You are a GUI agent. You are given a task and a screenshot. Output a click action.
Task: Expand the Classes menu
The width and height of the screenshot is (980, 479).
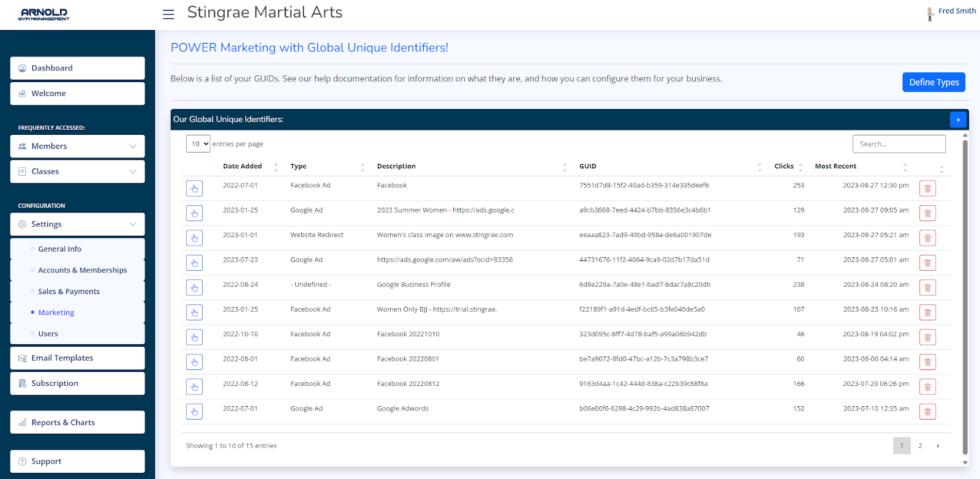coord(78,172)
